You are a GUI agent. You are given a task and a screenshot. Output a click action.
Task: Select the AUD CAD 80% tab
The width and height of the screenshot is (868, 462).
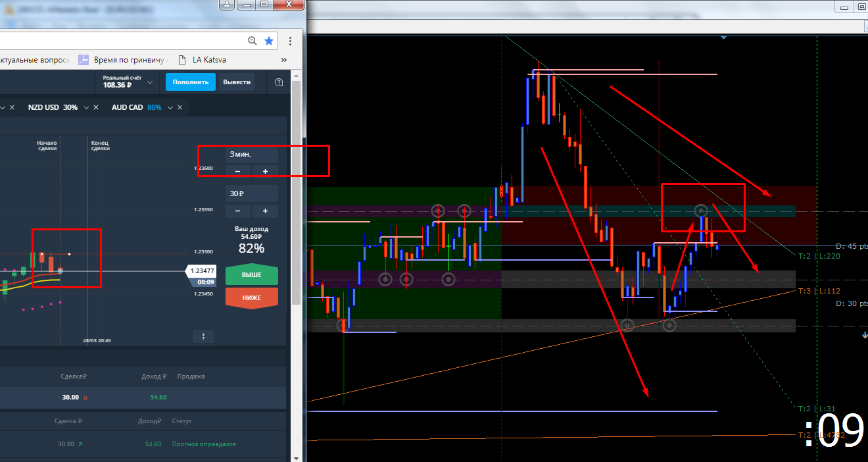pyautogui.click(x=136, y=107)
